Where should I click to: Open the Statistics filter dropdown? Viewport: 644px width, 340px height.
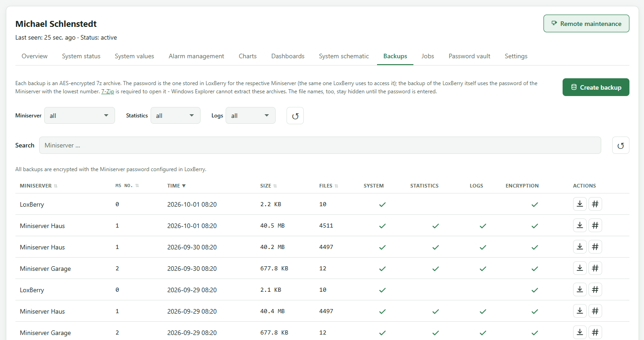(176, 116)
